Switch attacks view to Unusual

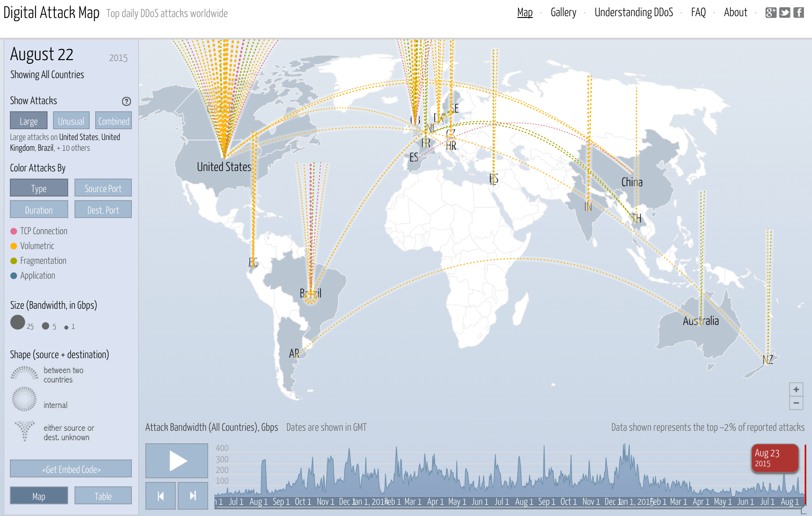tap(71, 120)
